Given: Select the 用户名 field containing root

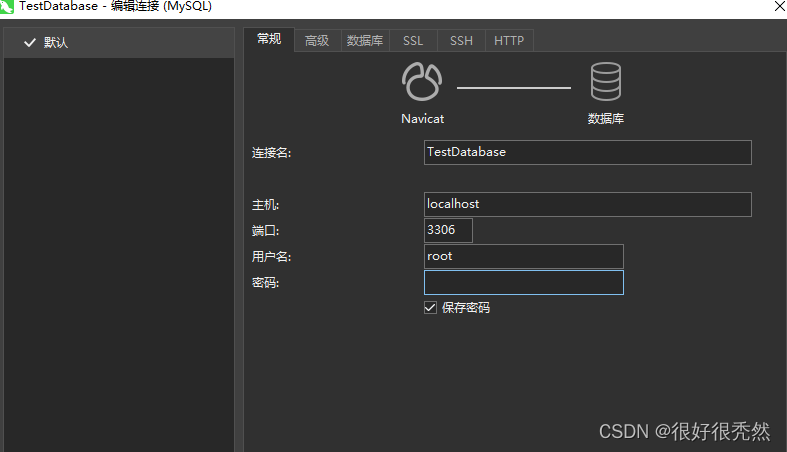Looking at the screenshot, I should [524, 256].
